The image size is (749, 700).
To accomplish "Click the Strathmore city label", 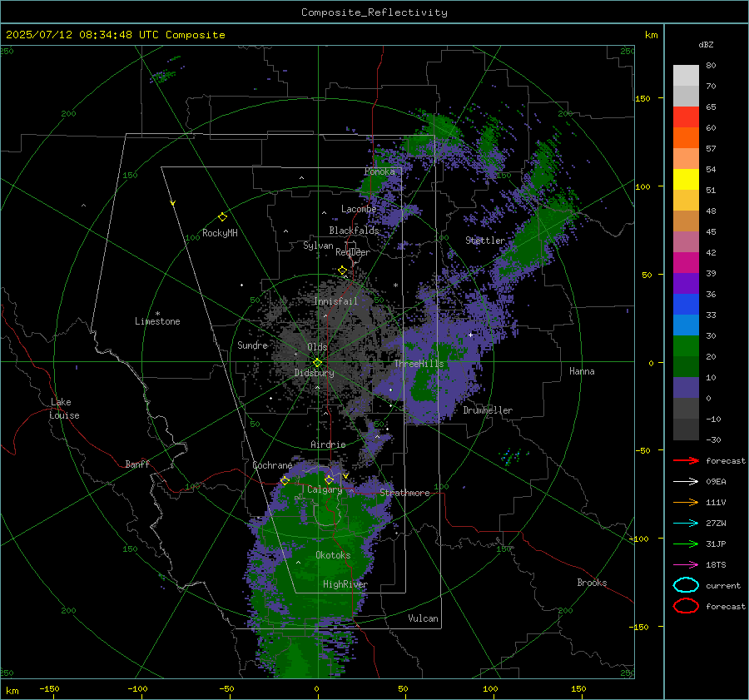I will [x=404, y=493].
